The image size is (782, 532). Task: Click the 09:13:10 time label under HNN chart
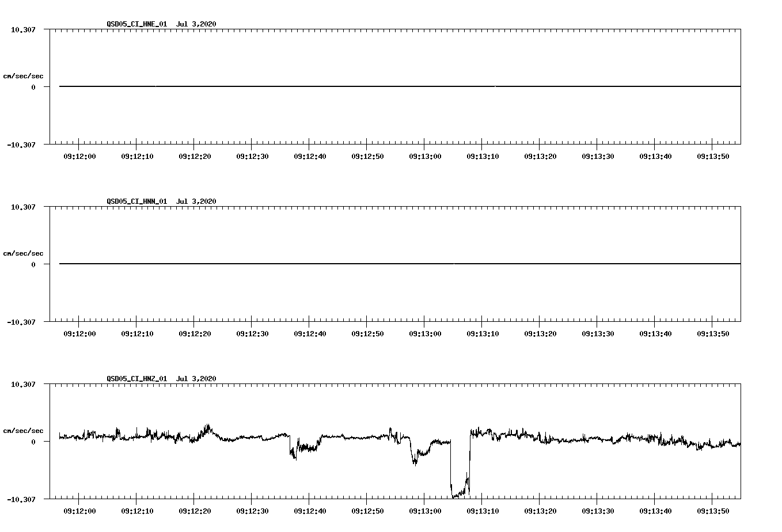483,333
